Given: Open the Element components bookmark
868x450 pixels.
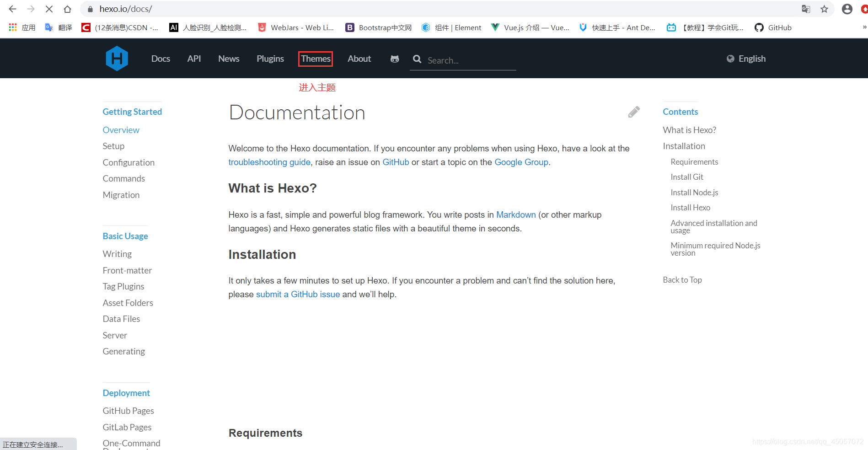Looking at the screenshot, I should click(451, 27).
